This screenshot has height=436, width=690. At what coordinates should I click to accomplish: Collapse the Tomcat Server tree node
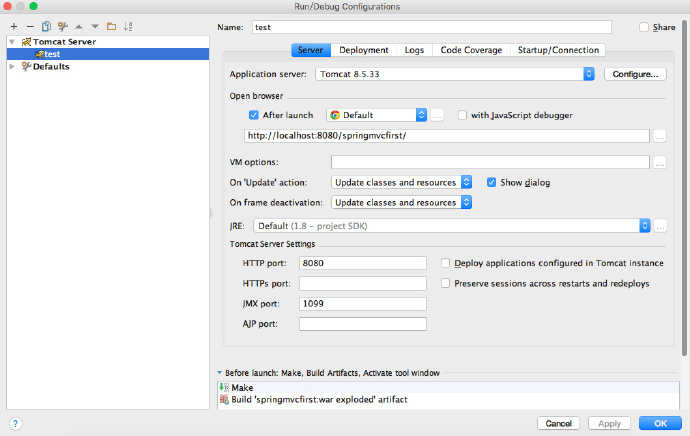(x=12, y=42)
